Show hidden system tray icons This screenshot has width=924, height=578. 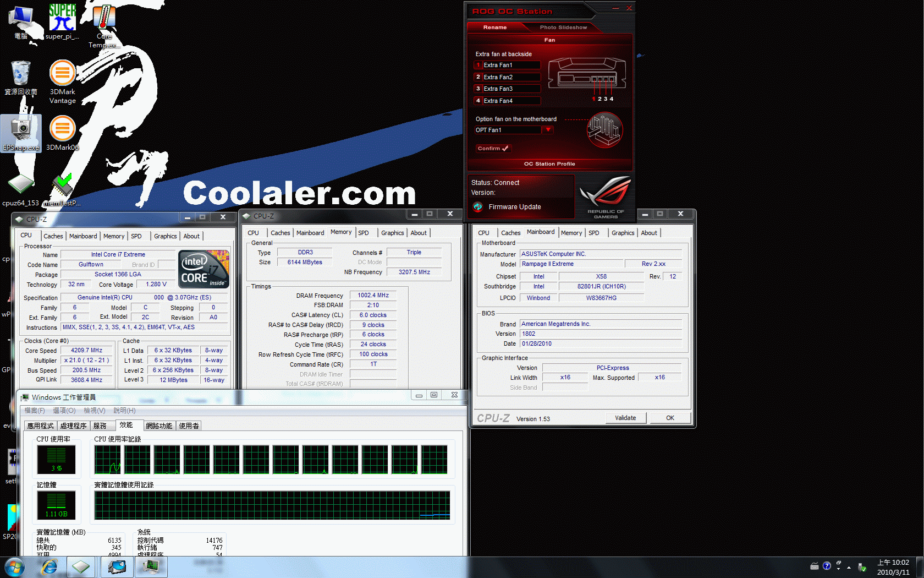pos(849,568)
